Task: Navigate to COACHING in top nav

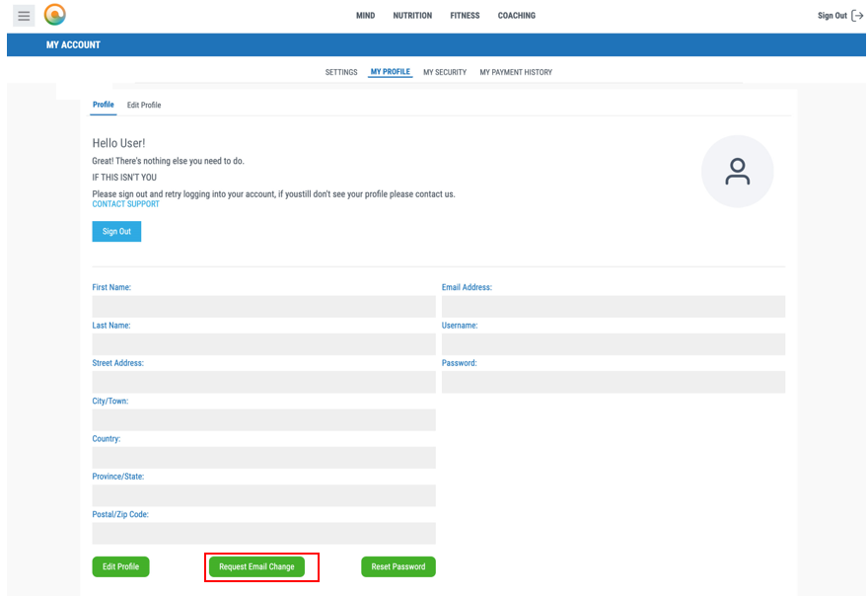Action: (517, 16)
